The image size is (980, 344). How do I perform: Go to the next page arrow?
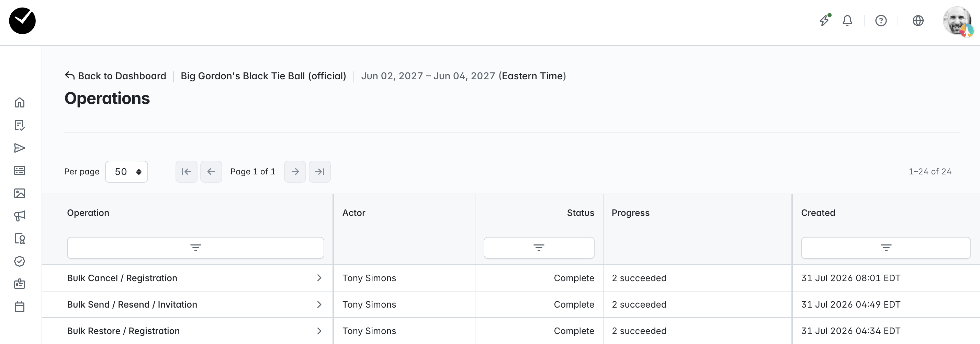pyautogui.click(x=295, y=172)
